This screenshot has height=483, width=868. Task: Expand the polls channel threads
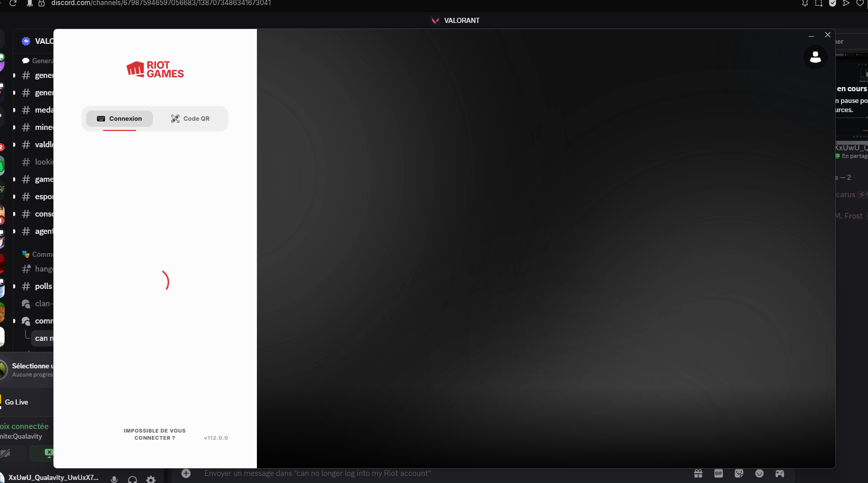[14, 286]
